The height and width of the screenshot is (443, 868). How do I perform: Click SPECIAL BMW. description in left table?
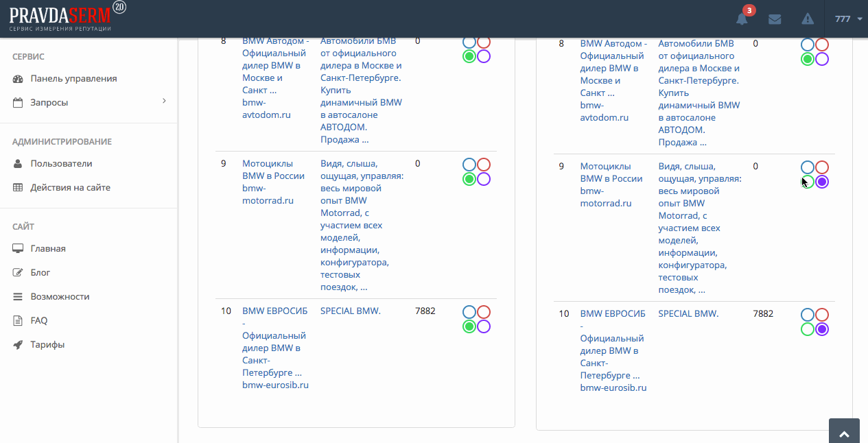(351, 311)
